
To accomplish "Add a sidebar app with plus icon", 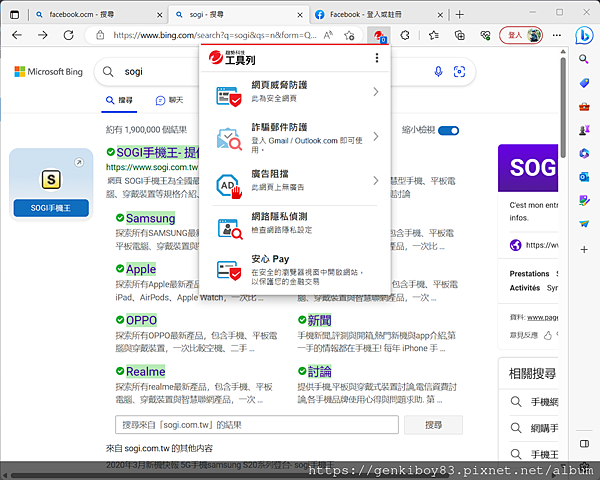I will point(584,250).
